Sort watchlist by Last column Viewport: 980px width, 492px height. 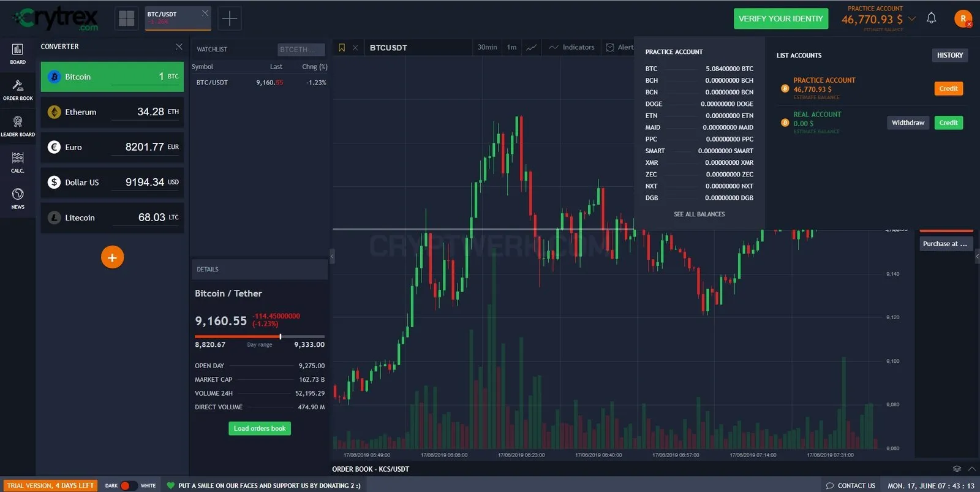276,67
